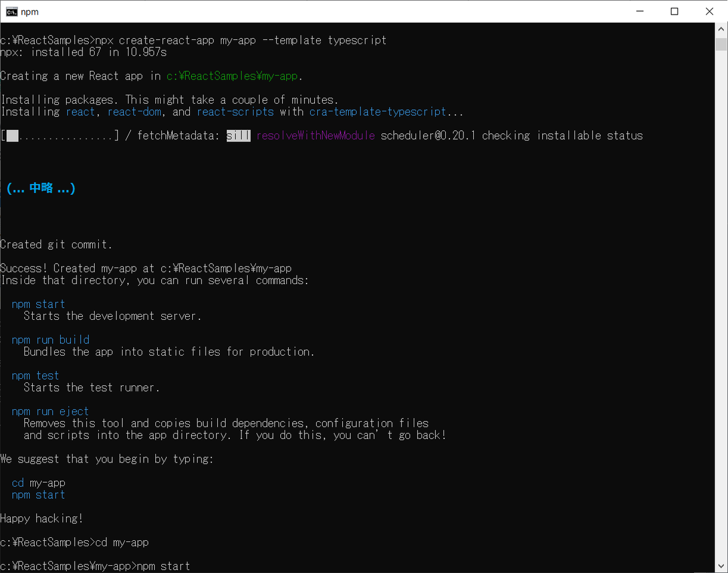Click 'Success! Created my-app' line
This screenshot has width=728, height=573.
click(x=146, y=268)
